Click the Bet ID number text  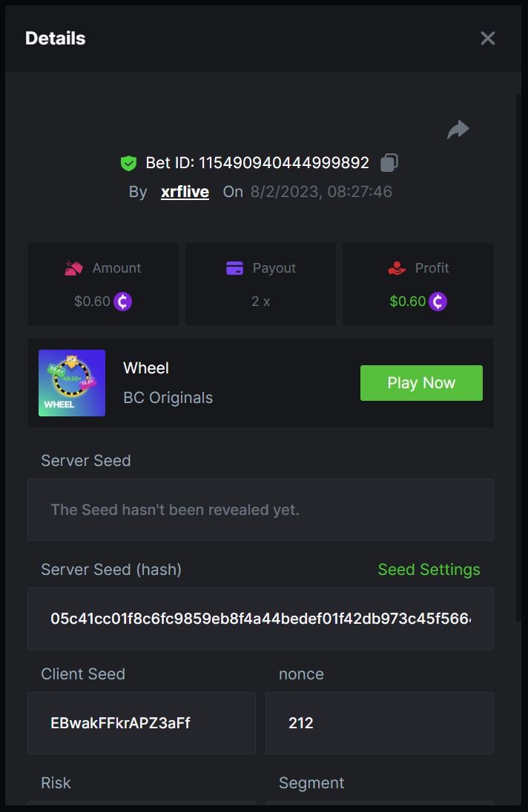[284, 163]
